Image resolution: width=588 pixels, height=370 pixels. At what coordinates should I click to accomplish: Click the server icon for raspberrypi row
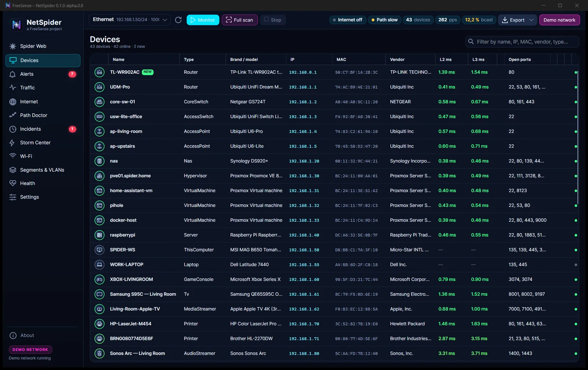click(x=99, y=235)
